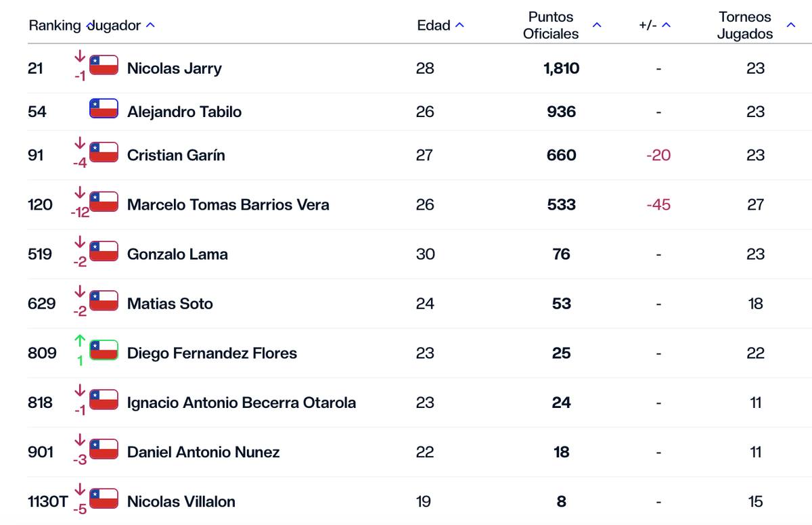Click the flag icon beside Cristian Garín

tap(104, 152)
